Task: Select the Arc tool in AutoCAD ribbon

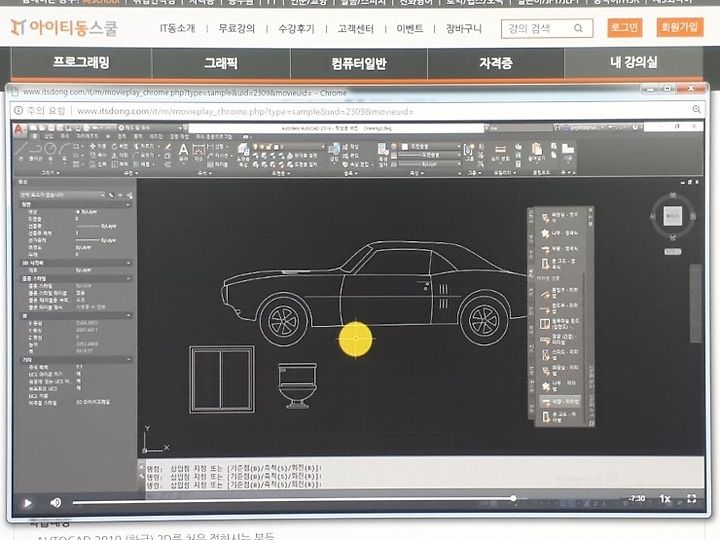Action: (64, 150)
